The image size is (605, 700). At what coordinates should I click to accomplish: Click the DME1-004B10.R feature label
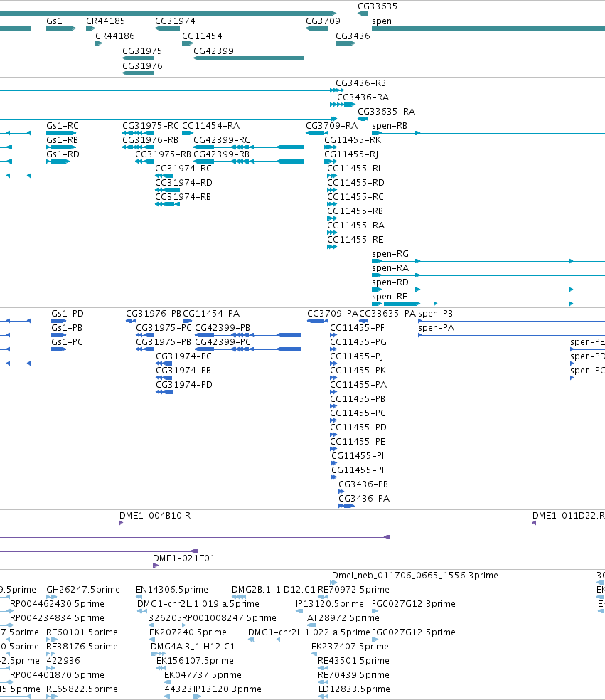point(155,516)
